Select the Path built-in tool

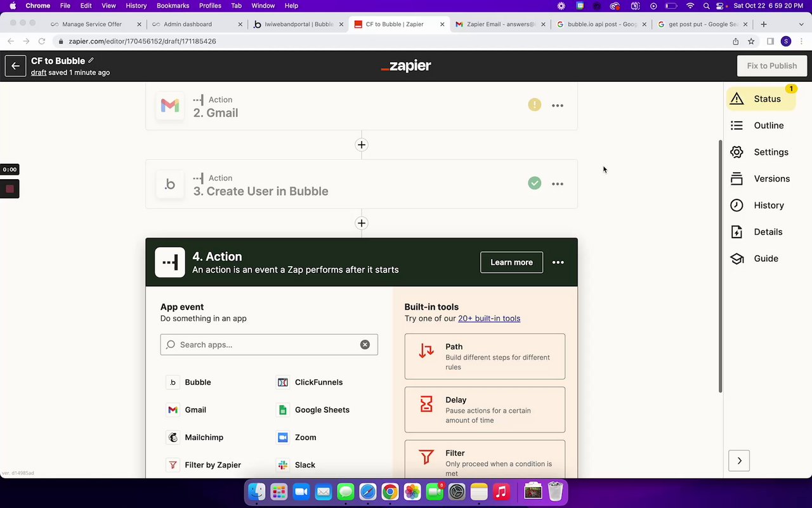click(x=485, y=356)
